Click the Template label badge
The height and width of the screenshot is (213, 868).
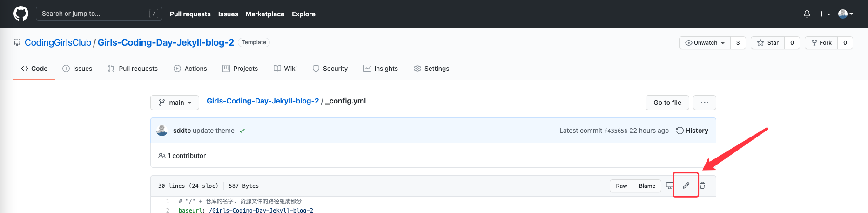coord(254,42)
